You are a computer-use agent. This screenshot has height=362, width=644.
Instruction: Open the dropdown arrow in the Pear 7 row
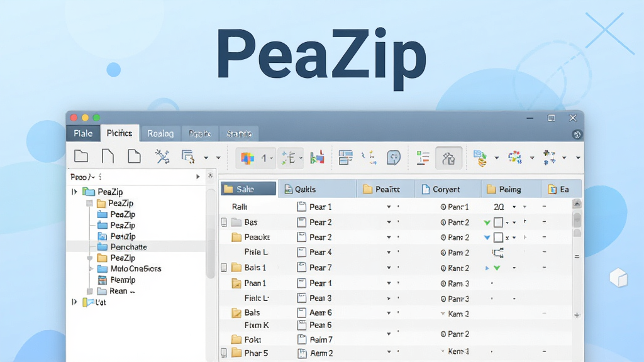(x=389, y=268)
